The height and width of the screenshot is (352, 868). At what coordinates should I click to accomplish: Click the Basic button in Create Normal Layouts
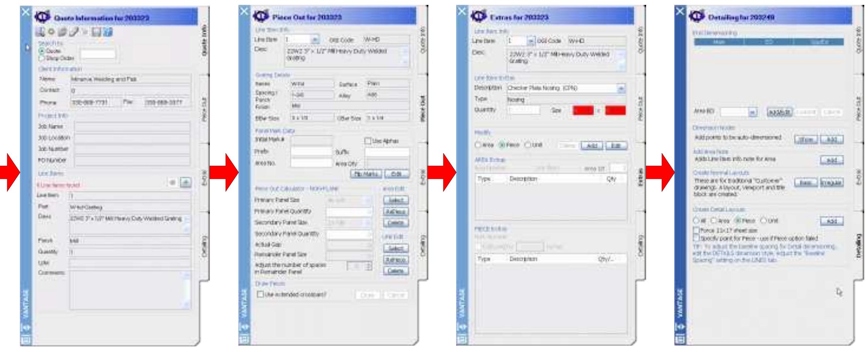(806, 183)
